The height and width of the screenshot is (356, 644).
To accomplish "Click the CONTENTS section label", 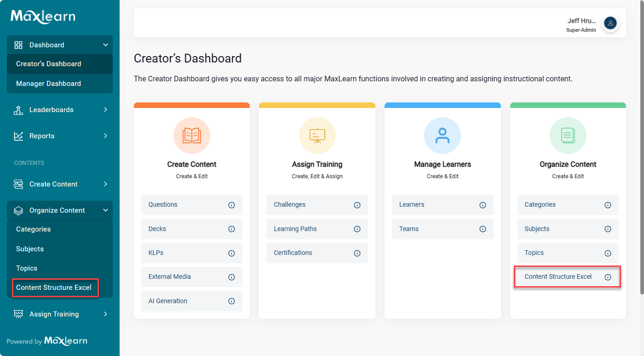I will (29, 163).
